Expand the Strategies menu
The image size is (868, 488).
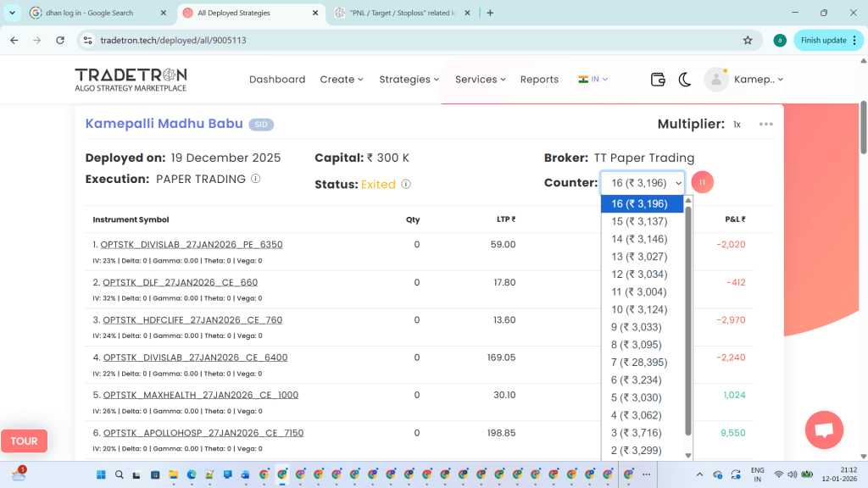coord(409,79)
